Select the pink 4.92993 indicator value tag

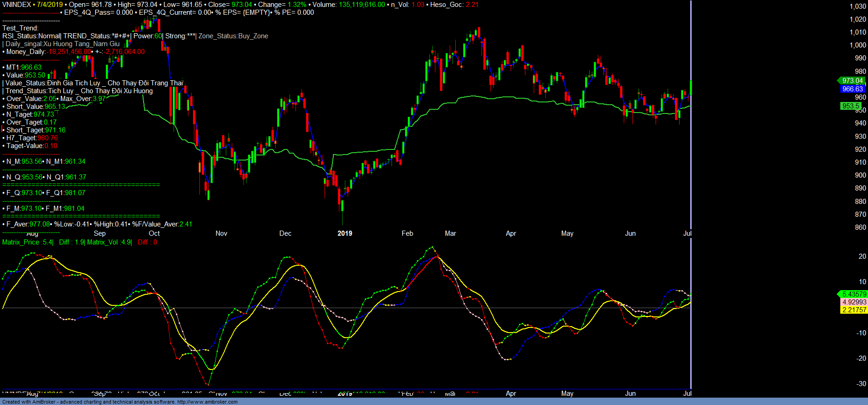tap(854, 302)
